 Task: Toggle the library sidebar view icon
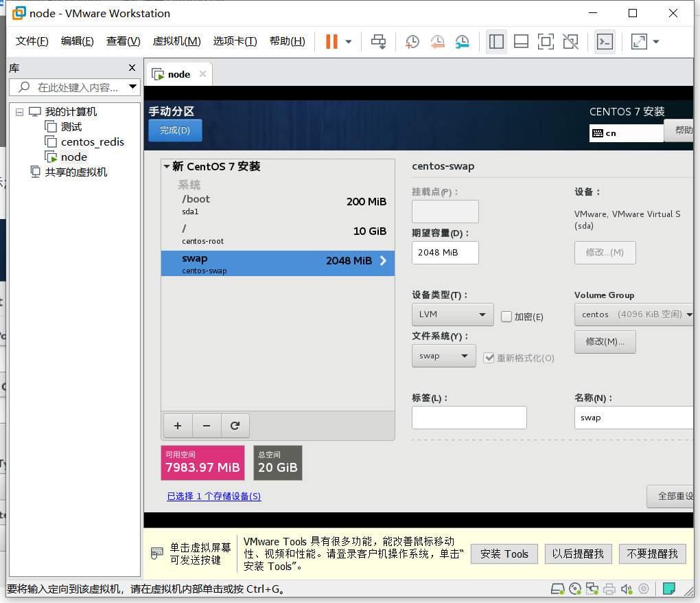496,41
